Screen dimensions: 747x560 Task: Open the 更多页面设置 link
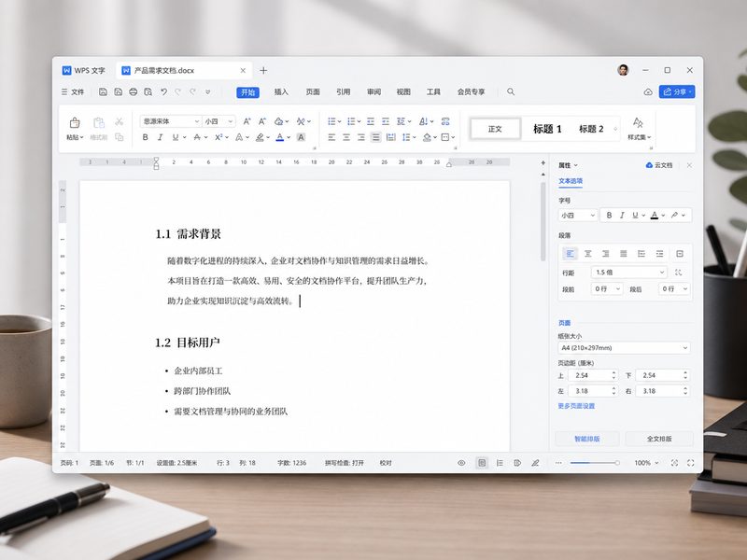click(576, 406)
